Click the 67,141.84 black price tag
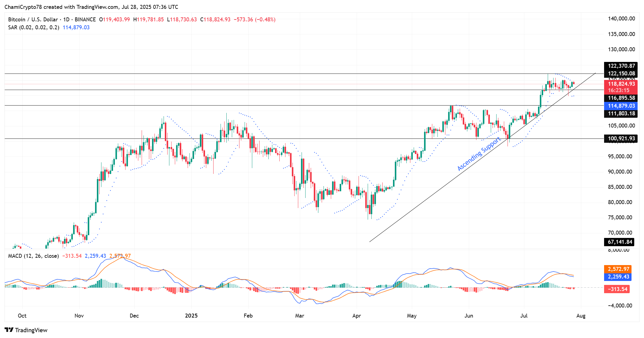The width and height of the screenshot is (644, 338). click(x=619, y=242)
